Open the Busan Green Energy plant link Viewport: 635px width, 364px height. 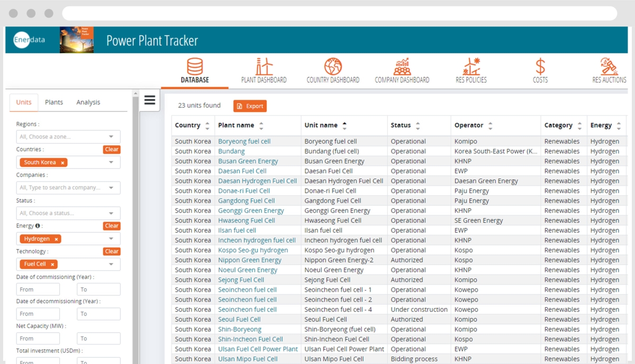248,161
